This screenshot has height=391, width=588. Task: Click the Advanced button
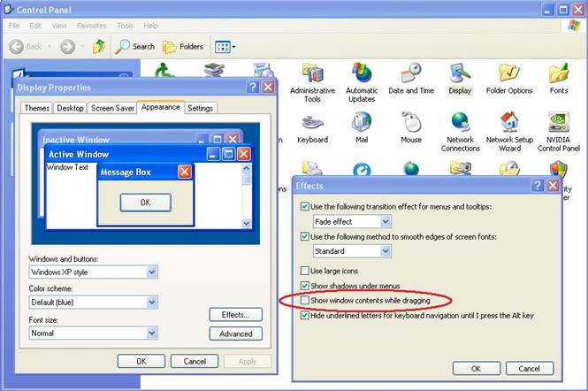click(x=235, y=333)
